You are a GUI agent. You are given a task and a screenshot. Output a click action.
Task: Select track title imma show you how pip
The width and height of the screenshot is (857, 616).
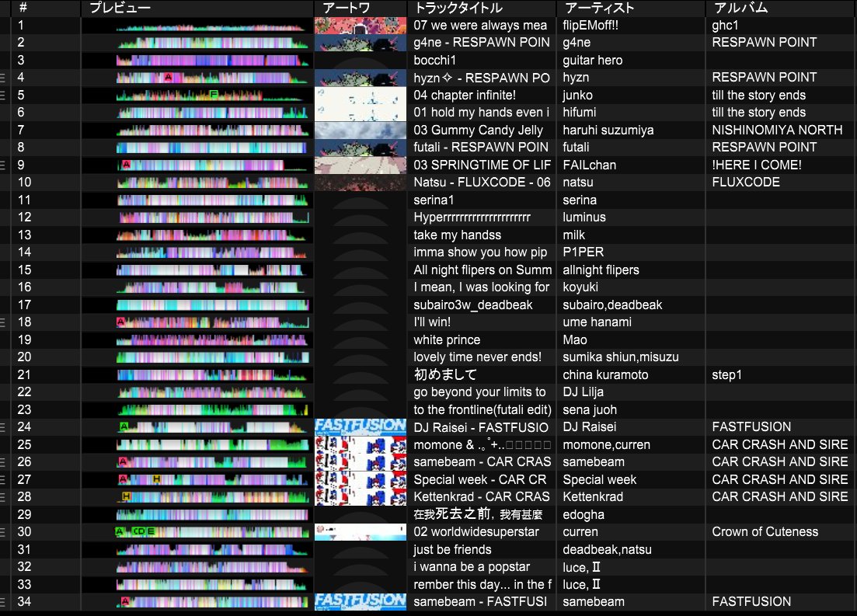(x=480, y=252)
